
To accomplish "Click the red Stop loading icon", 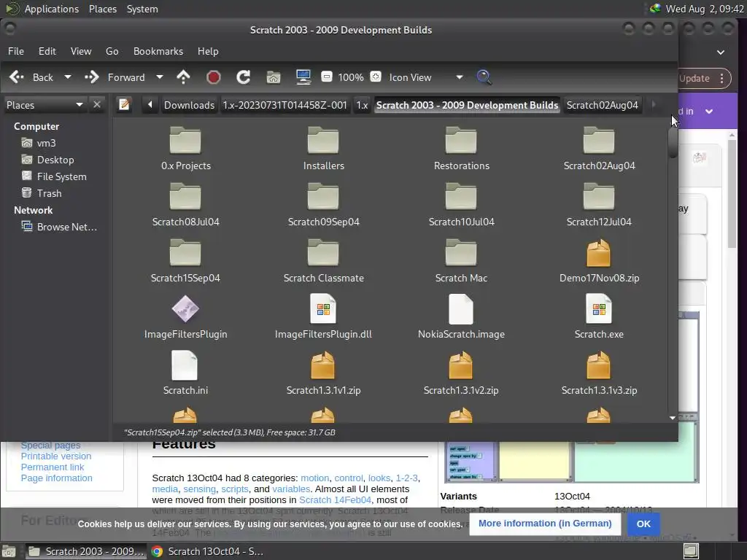I will click(x=214, y=77).
